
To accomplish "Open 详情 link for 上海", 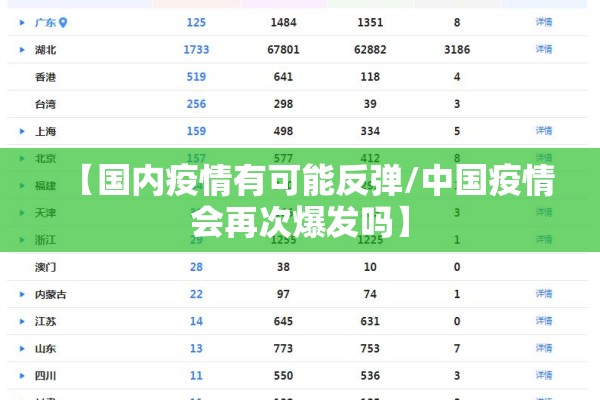I will [544, 131].
